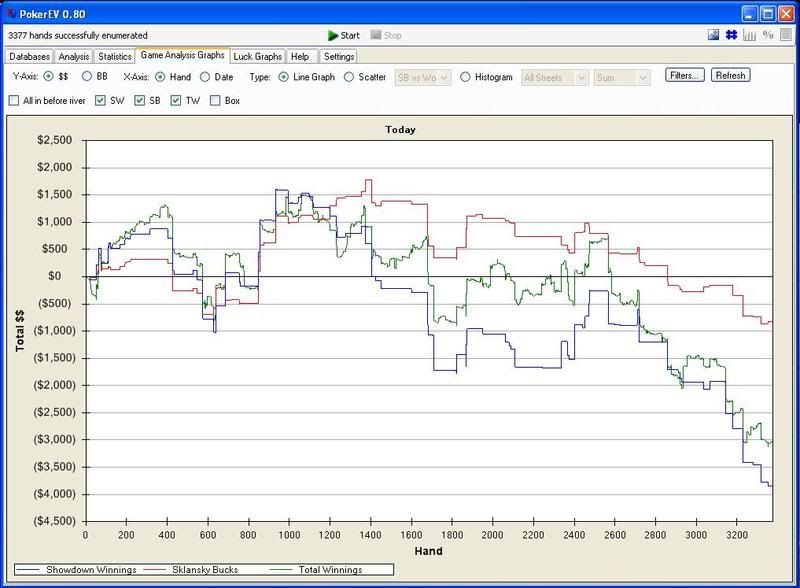The width and height of the screenshot is (800, 588).
Task: Click the 3200 X-axis tick label
Action: (x=737, y=535)
